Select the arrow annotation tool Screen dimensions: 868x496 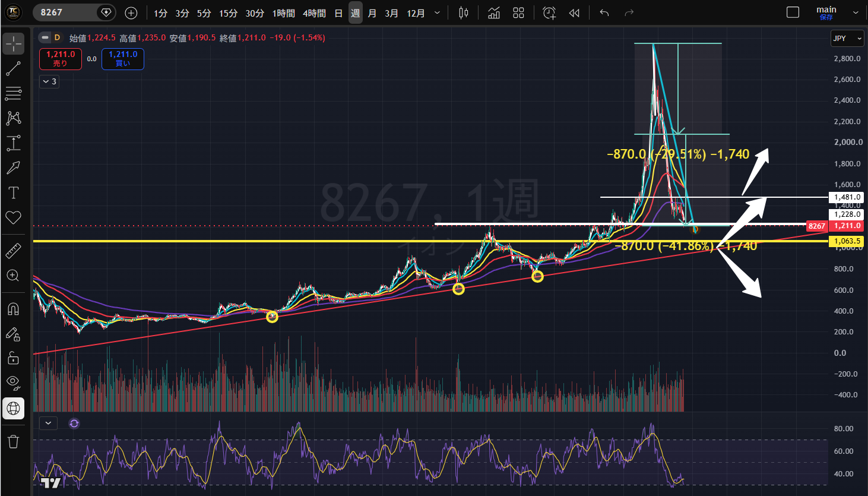coord(13,168)
